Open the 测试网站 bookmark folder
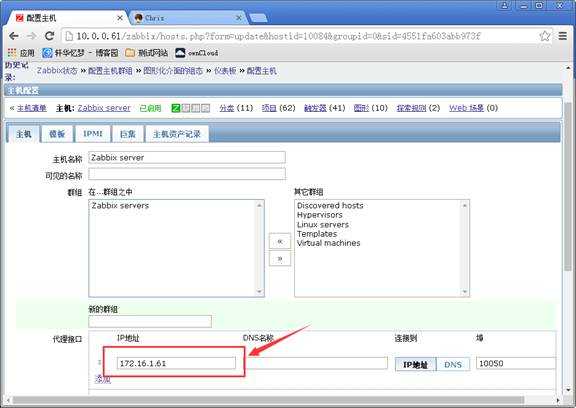The height and width of the screenshot is (408, 576). click(147, 53)
